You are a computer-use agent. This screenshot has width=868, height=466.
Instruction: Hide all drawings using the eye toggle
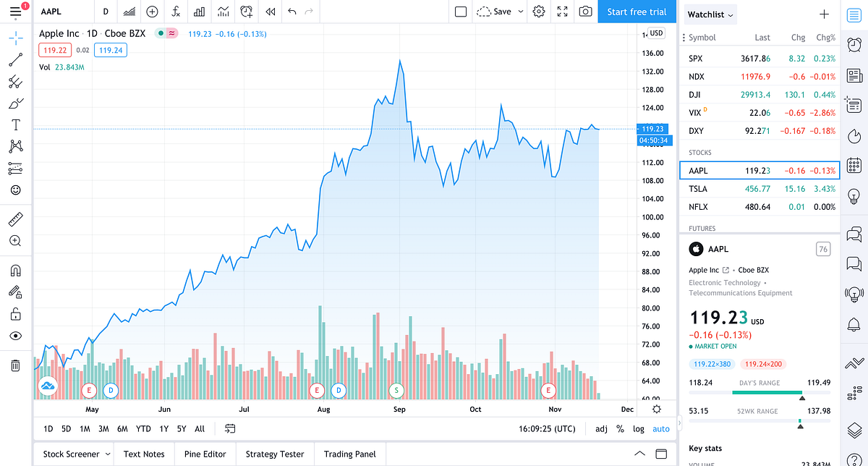click(15, 336)
